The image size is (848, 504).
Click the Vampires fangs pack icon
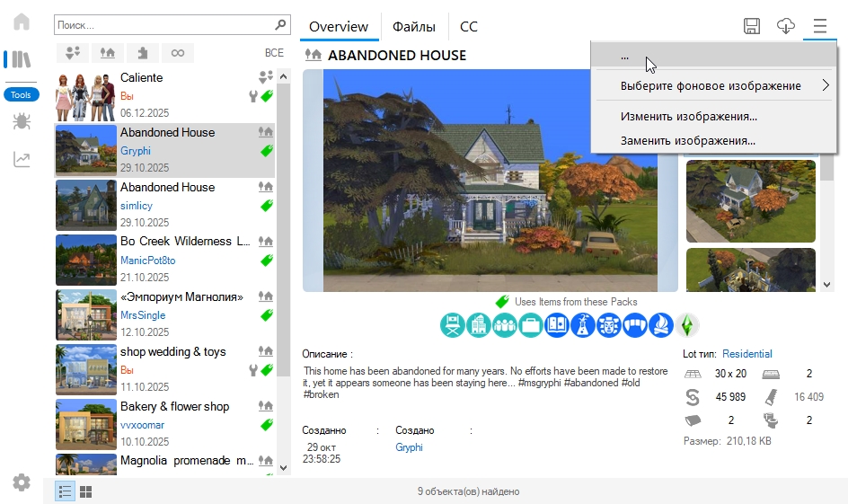[635, 325]
